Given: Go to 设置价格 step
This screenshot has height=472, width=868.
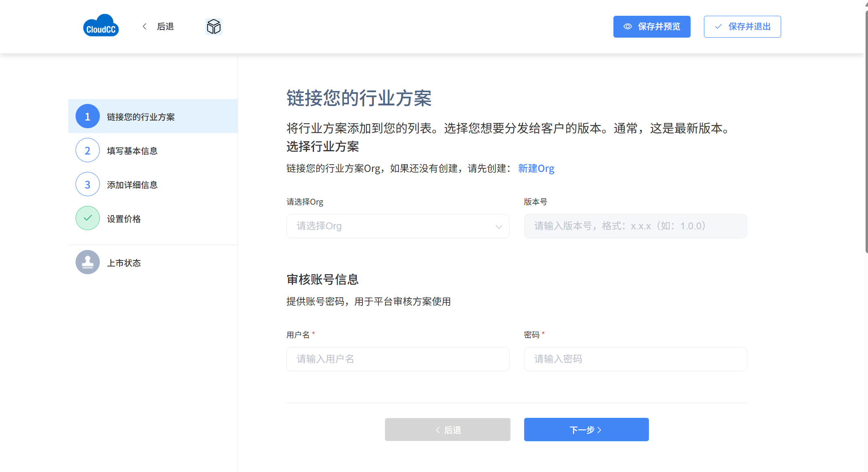Looking at the screenshot, I should pyautogui.click(x=124, y=219).
